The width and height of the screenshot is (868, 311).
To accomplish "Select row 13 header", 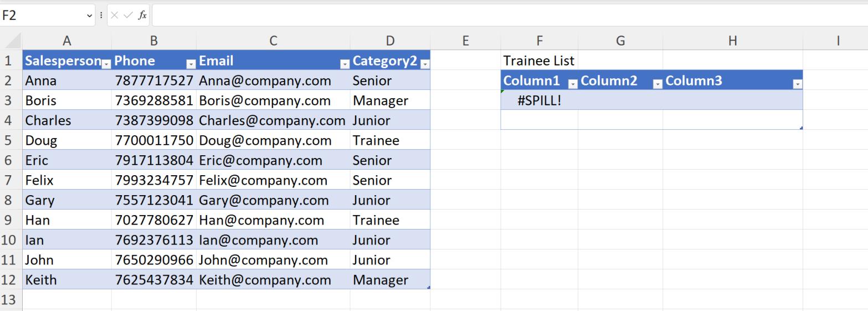I will pyautogui.click(x=11, y=300).
